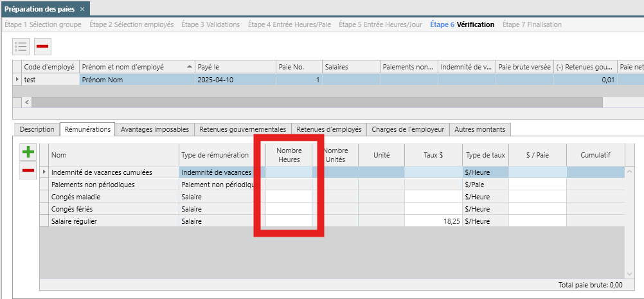644x299 pixels.
Task: Click the Taux $ column header
Action: 433,155
